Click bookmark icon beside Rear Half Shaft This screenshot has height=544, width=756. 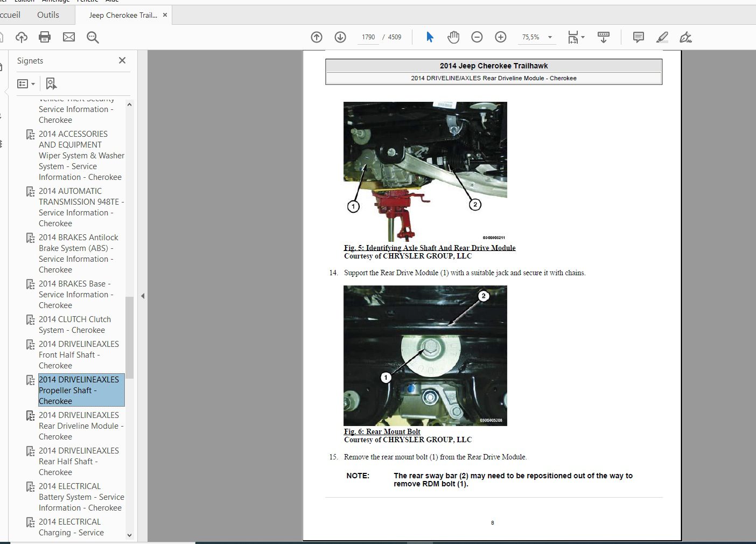coord(31,451)
